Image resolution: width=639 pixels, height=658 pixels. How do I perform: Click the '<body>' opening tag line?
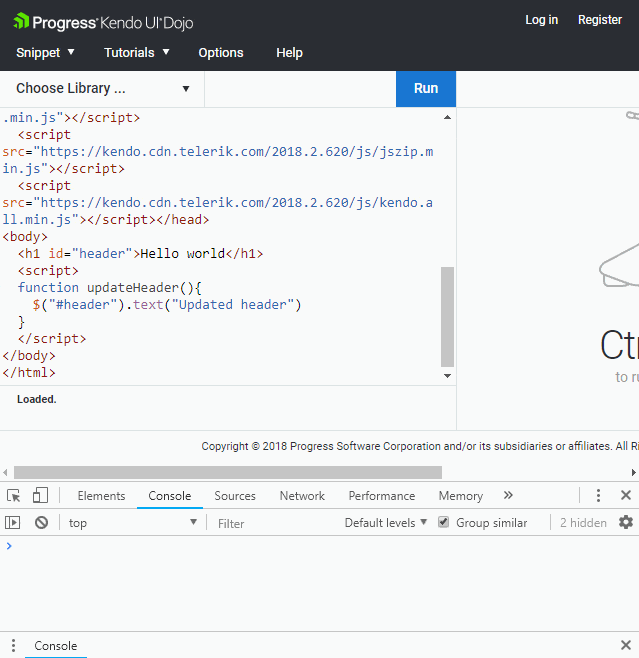click(x=25, y=237)
